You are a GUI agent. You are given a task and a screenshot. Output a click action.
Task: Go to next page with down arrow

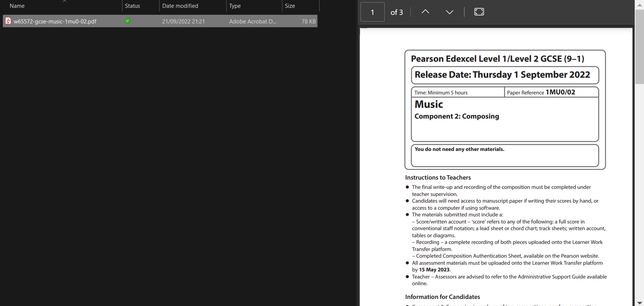click(449, 12)
